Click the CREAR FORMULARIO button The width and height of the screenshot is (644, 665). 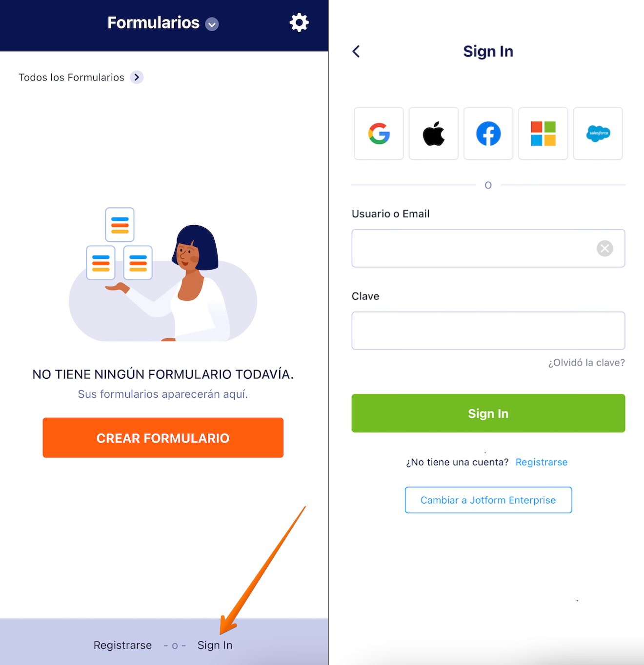coord(163,438)
